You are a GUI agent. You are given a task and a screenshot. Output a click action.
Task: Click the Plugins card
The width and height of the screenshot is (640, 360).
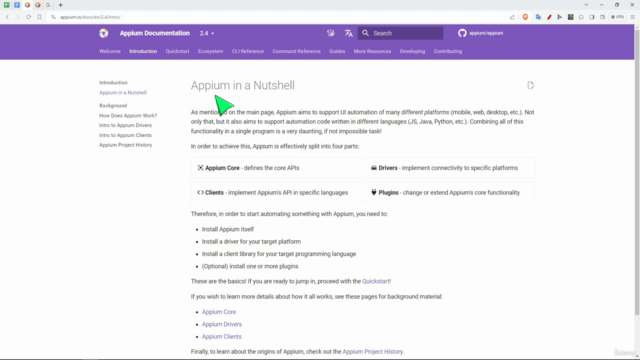[x=449, y=193]
